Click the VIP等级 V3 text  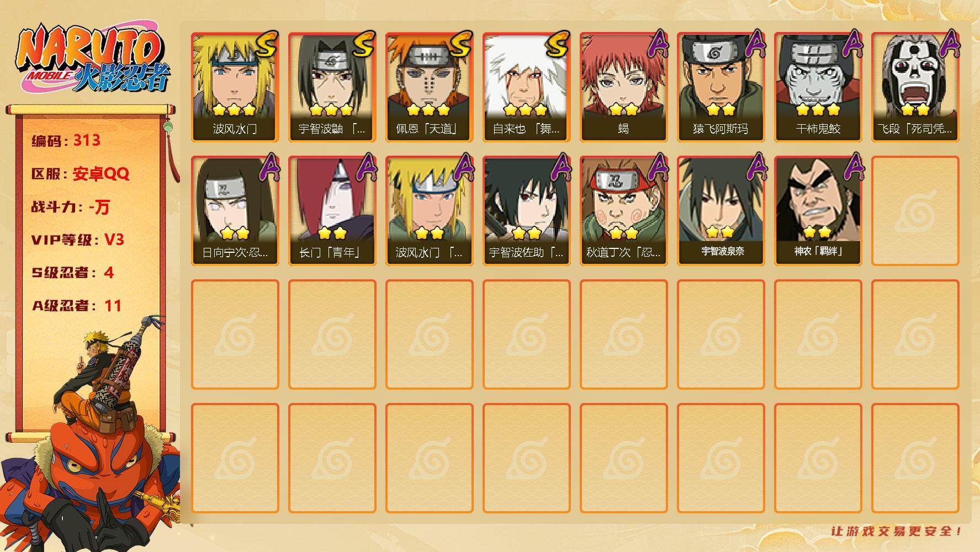click(x=78, y=240)
